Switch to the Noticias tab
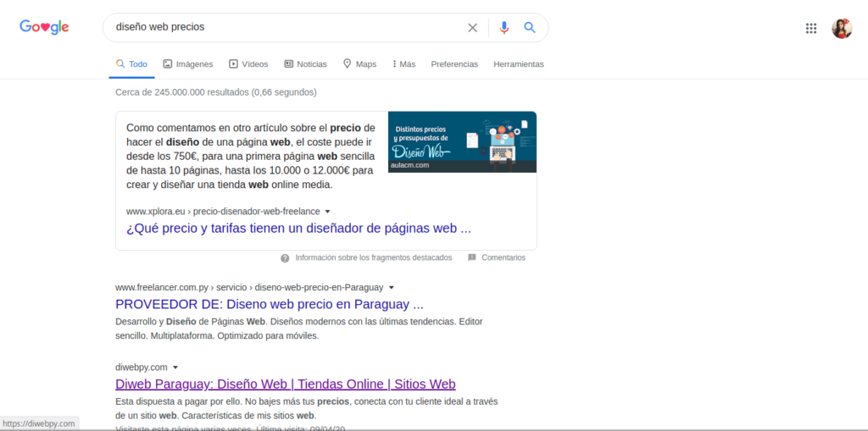868x431 pixels. [x=305, y=64]
